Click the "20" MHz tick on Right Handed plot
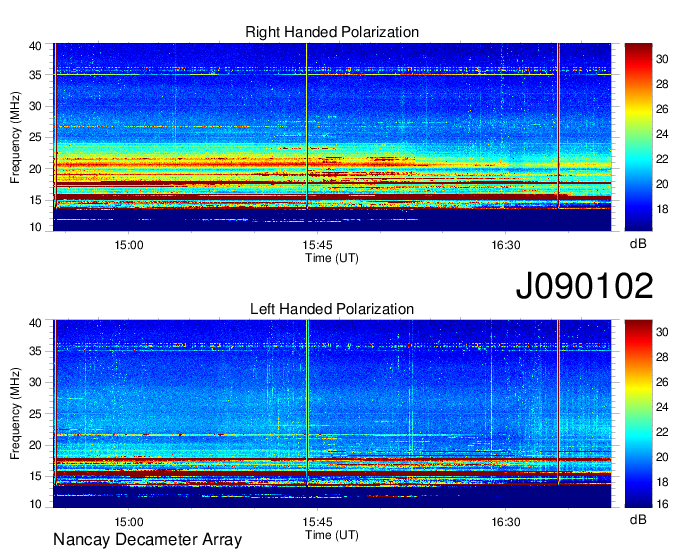 click(x=35, y=169)
